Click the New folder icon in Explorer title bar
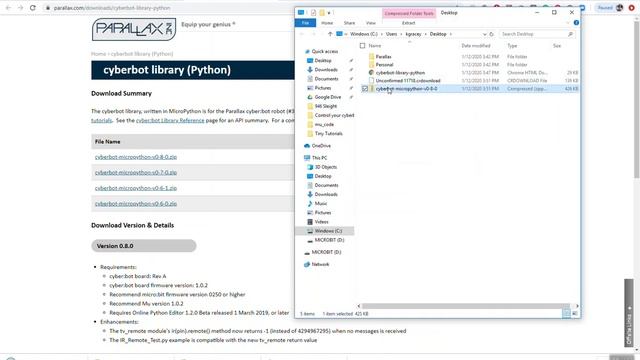 coord(322,13)
